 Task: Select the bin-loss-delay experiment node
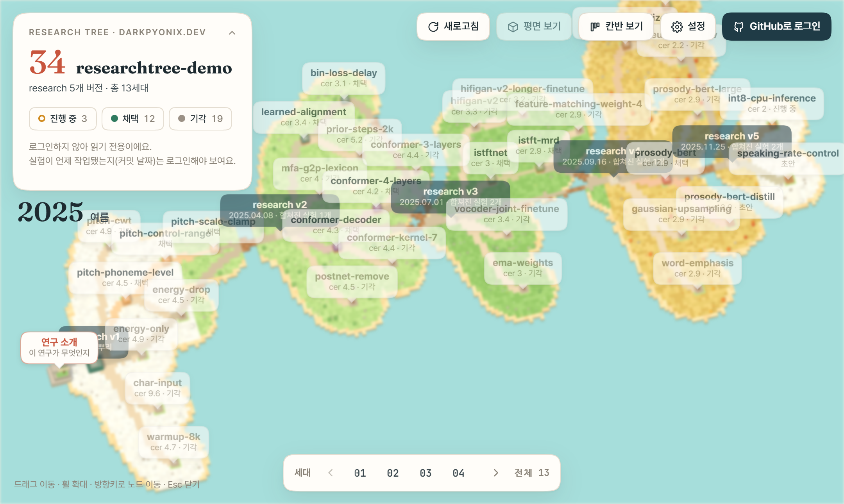pos(344,78)
